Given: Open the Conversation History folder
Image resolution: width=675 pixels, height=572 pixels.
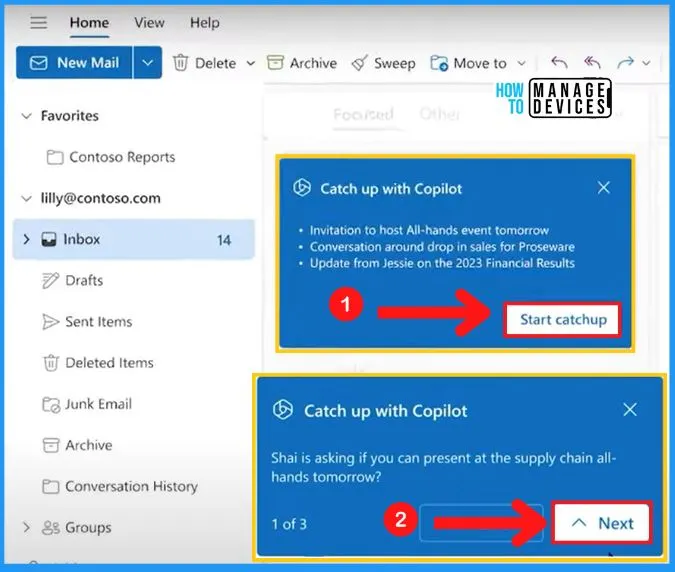Looking at the screenshot, I should point(120,486).
